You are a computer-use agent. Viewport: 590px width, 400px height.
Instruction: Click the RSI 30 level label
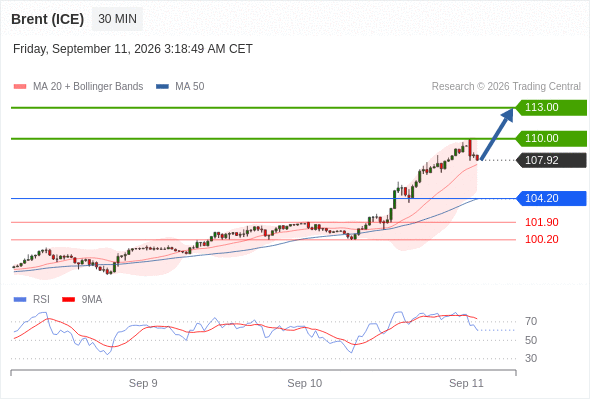531,358
